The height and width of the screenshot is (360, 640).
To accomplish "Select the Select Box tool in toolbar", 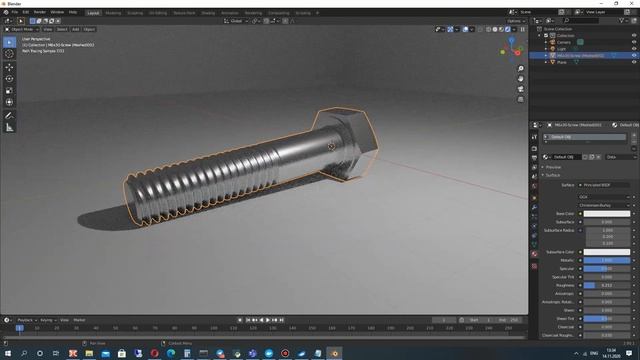I will pos(9,42).
